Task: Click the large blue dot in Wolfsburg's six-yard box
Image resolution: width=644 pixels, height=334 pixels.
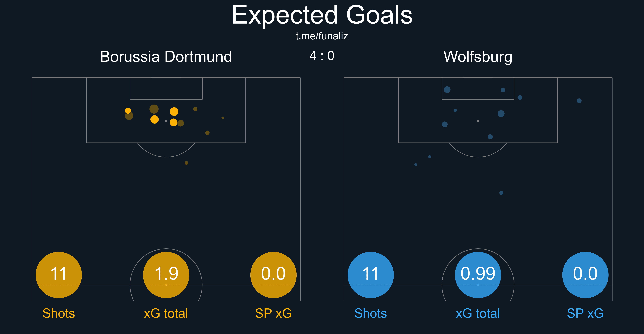Action: [447, 89]
